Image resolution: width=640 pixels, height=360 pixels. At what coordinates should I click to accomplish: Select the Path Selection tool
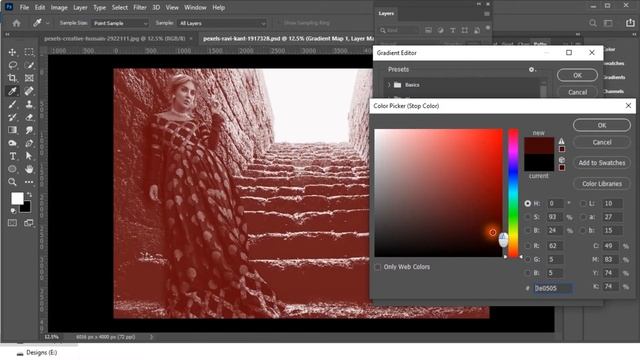click(x=29, y=156)
